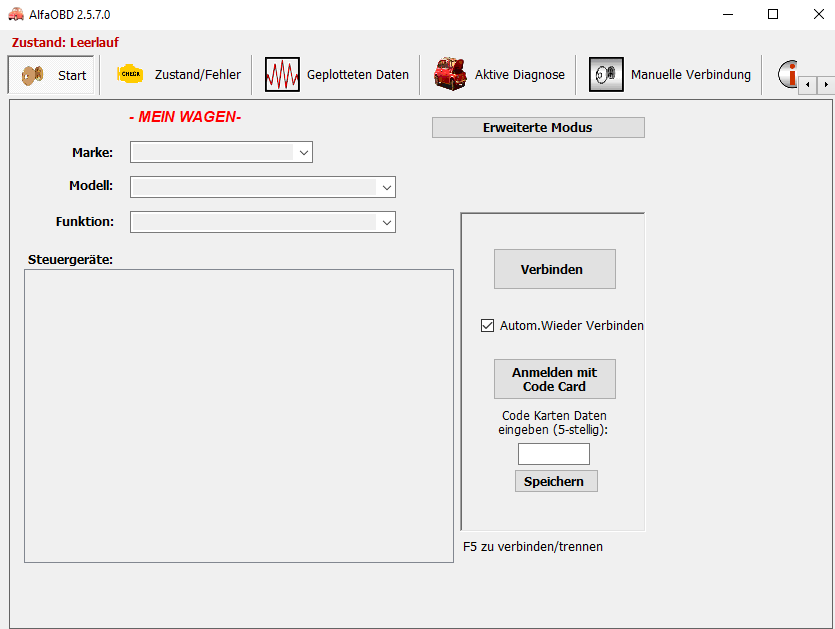Close the AlfaOBD window
835x629 pixels.
818,14
